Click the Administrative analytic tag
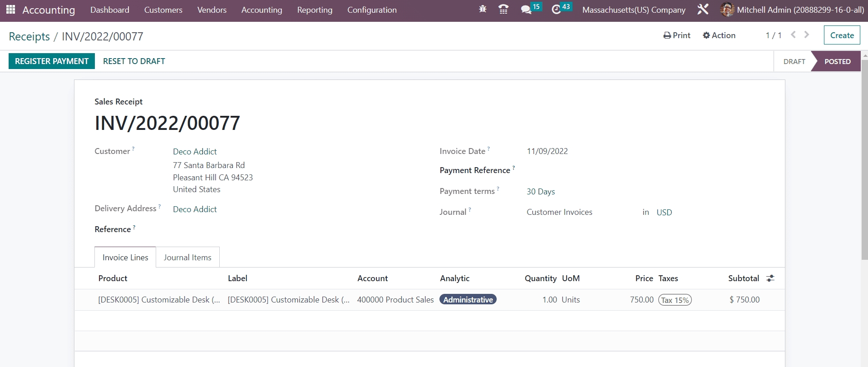This screenshot has height=367, width=868. point(468,300)
